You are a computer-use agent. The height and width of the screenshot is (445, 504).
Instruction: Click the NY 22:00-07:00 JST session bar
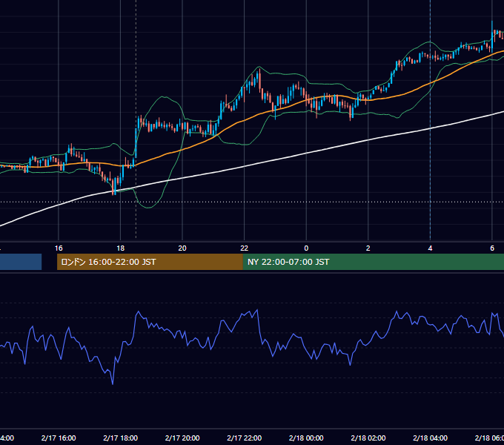(373, 262)
